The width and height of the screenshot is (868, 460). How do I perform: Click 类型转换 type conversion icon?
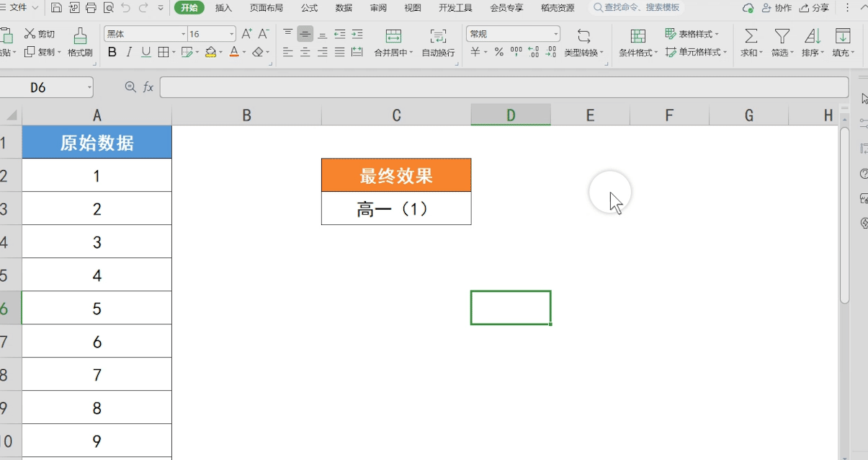tap(583, 36)
